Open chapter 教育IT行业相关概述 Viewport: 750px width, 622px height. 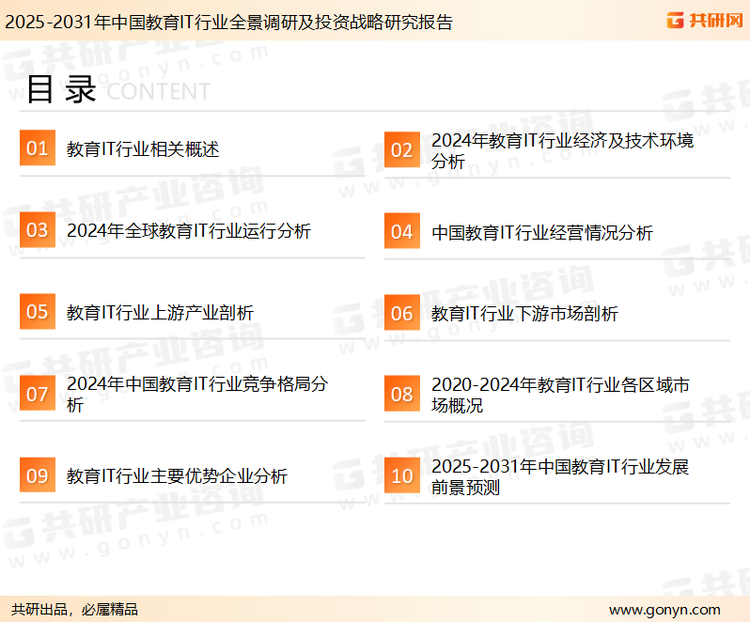pos(143,149)
